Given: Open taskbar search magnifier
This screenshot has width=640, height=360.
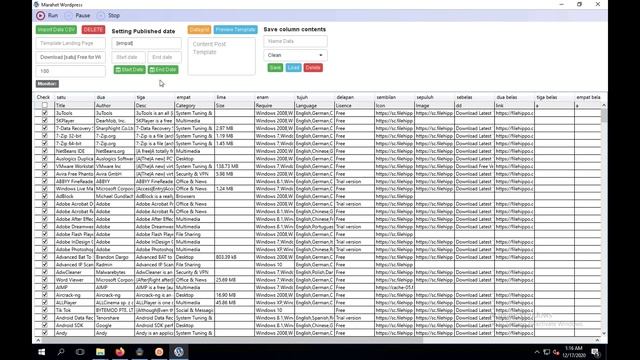Looking at the screenshot, I should pyautogui.click(x=61, y=352).
